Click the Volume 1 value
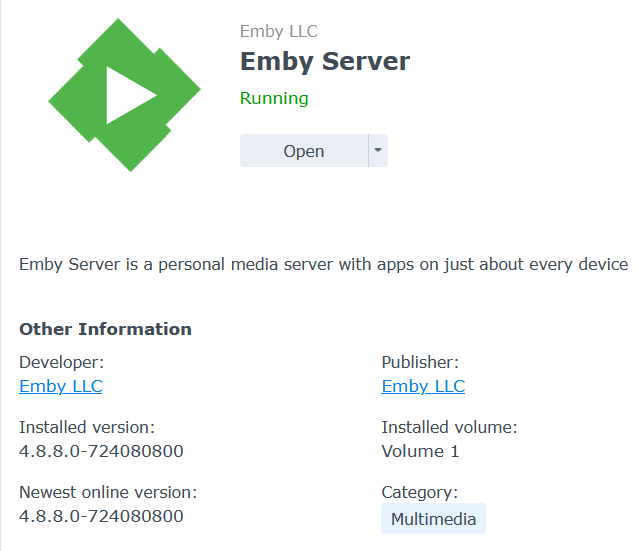This screenshot has width=637, height=551. pos(420,451)
